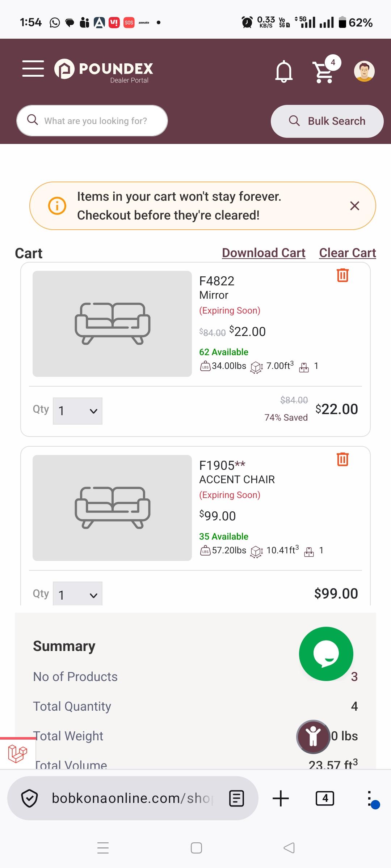Screen dimensions: 391x868
Task: Delete the F4822 Mirror from cart
Action: [x=342, y=275]
